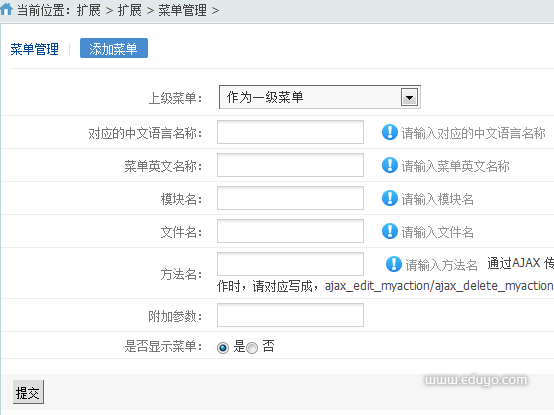
Task: Click info icon beside 请输入菜单英文名称
Action: pyautogui.click(x=390, y=165)
